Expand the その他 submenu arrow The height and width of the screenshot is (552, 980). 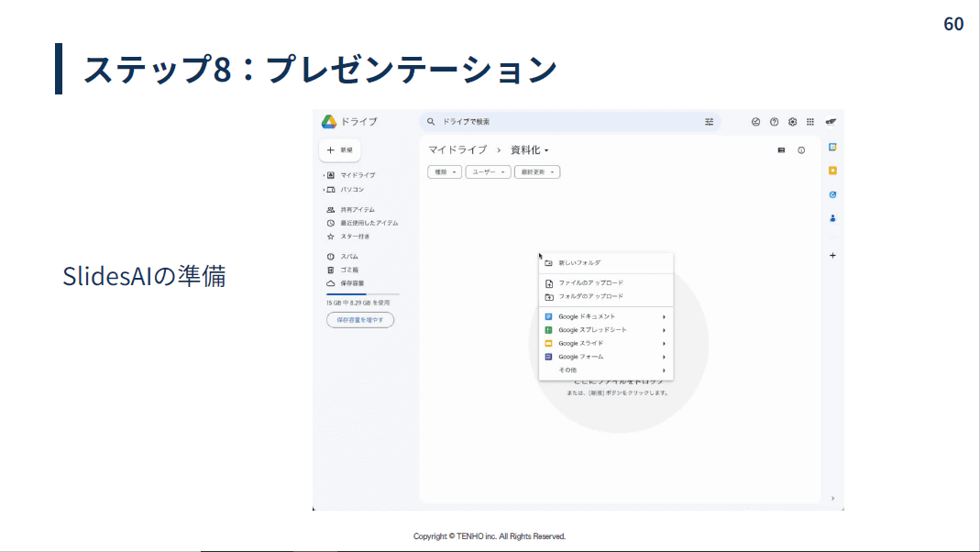click(664, 370)
